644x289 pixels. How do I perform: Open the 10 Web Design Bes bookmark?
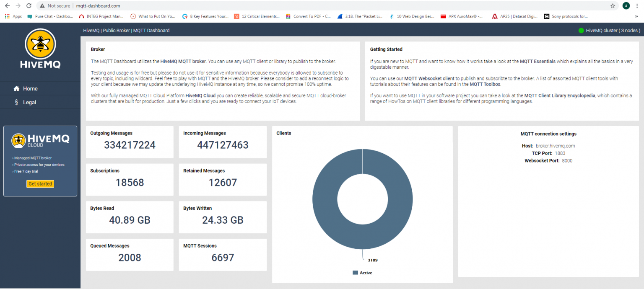pyautogui.click(x=411, y=16)
